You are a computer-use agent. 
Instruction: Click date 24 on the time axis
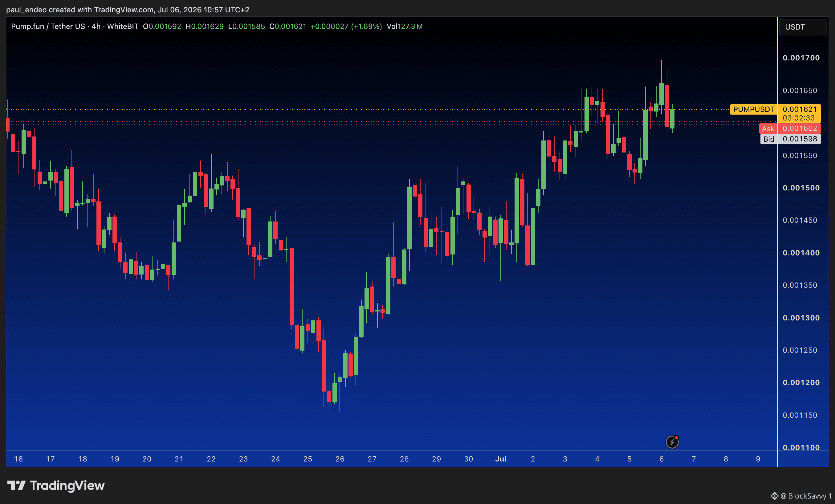tap(275, 459)
